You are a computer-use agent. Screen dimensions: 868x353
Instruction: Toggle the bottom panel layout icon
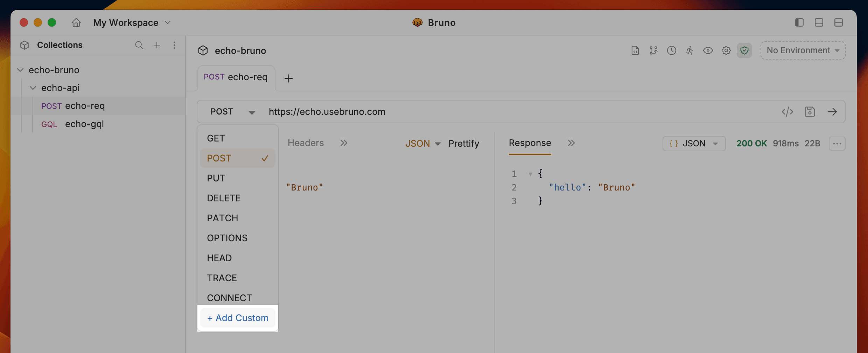click(x=819, y=22)
